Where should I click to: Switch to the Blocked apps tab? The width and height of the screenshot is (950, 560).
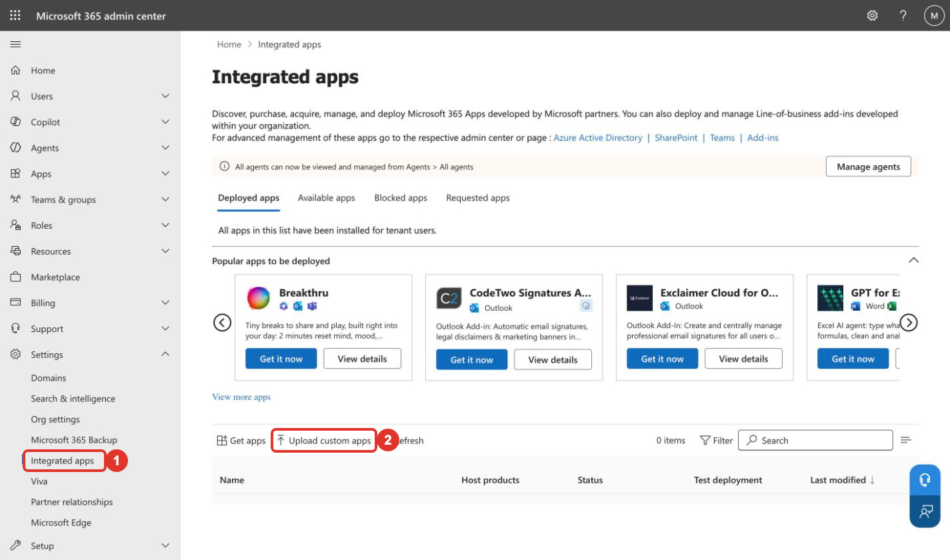tap(401, 198)
